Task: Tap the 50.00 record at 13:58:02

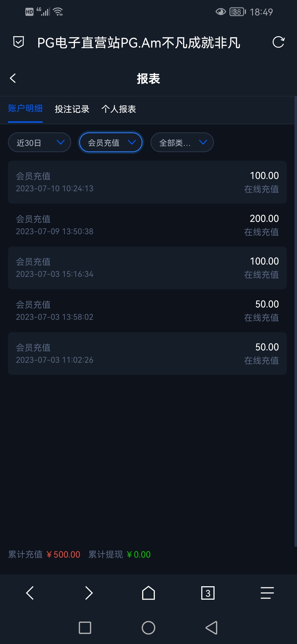Action: [x=147, y=311]
